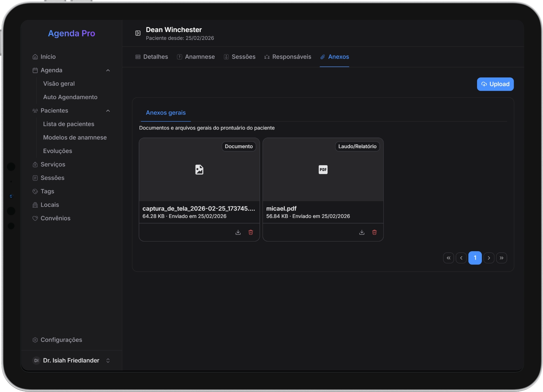The width and height of the screenshot is (543, 392).
Task: Download the captura_de_tela screenshot file
Action: pos(238,233)
